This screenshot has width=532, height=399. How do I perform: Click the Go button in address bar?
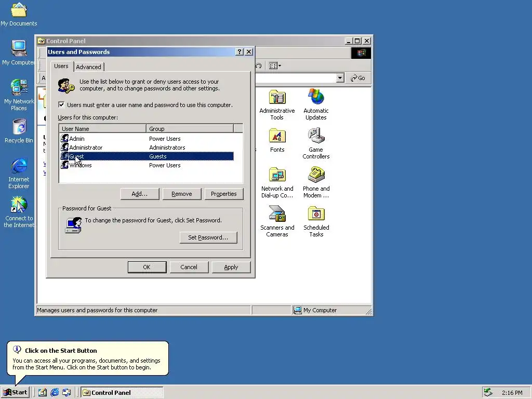pos(358,78)
